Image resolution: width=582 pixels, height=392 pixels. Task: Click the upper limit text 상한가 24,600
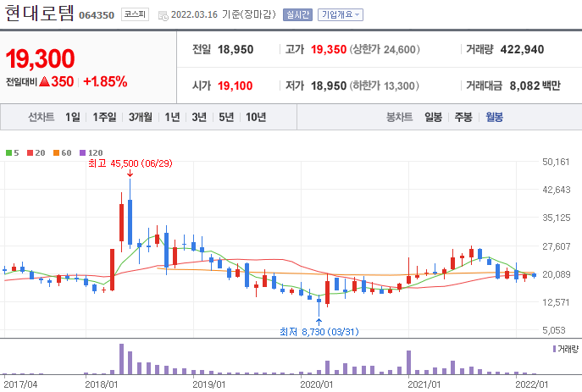click(x=385, y=49)
